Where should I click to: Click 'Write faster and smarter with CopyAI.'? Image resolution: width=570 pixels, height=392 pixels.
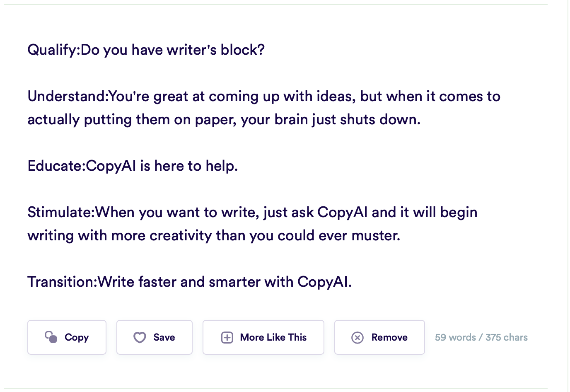[225, 282]
